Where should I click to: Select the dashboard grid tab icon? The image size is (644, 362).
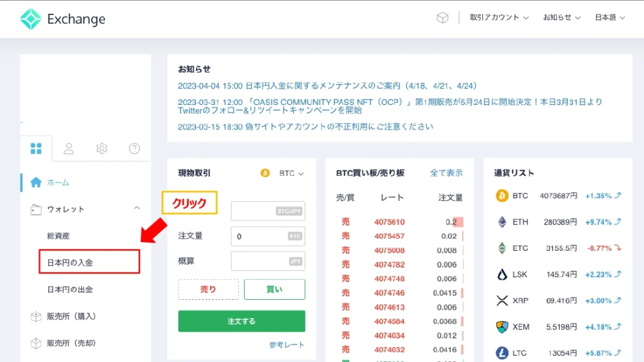36,148
